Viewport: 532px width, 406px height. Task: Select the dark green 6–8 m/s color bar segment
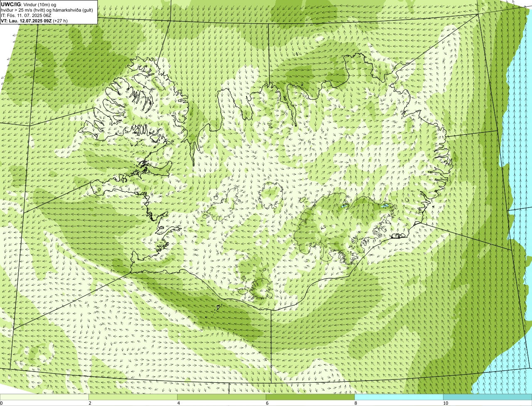pos(310,397)
